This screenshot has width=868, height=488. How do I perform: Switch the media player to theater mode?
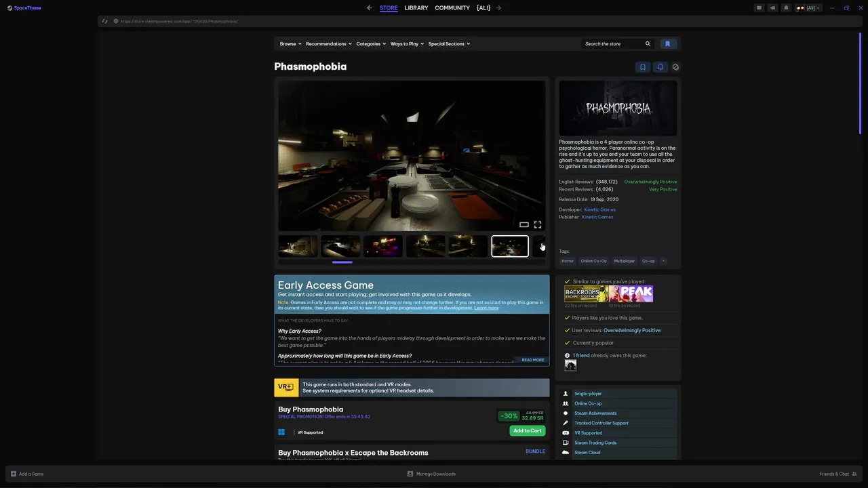coord(524,224)
